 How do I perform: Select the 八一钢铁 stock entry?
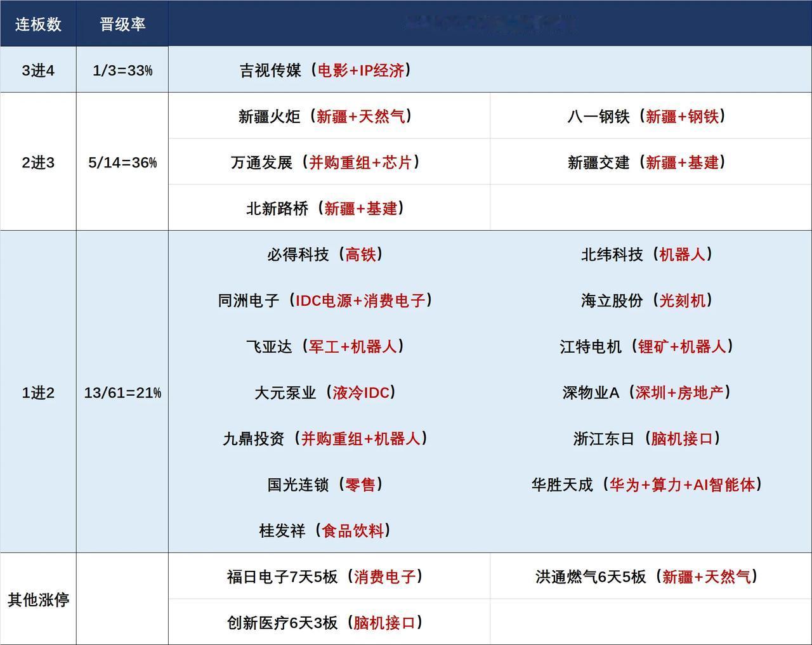pos(647,116)
